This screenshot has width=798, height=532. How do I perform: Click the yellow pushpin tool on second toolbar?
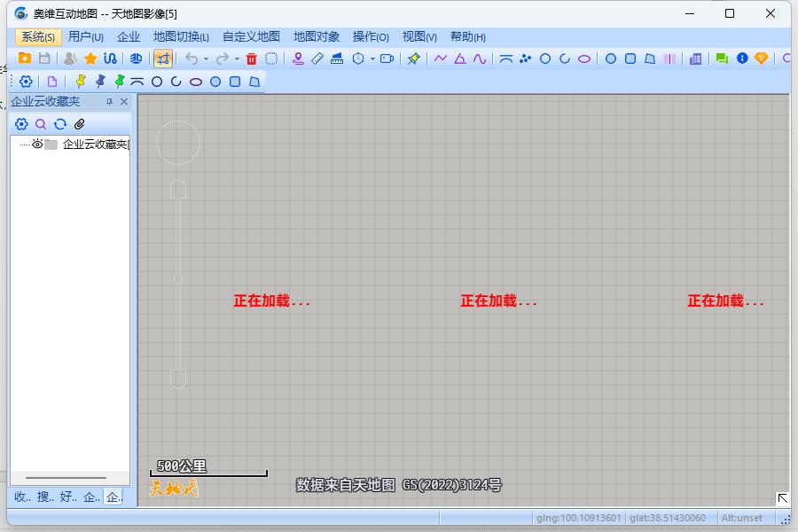tap(82, 81)
